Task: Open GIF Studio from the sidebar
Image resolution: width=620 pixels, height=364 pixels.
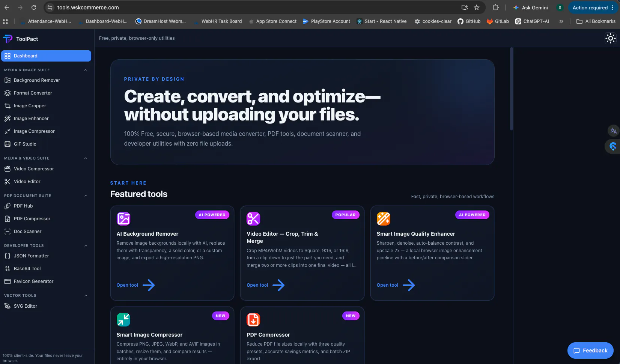Action: (x=46, y=144)
